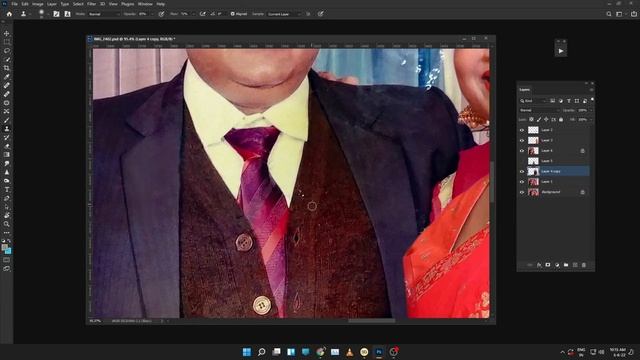Open the Layer menu

(52, 4)
